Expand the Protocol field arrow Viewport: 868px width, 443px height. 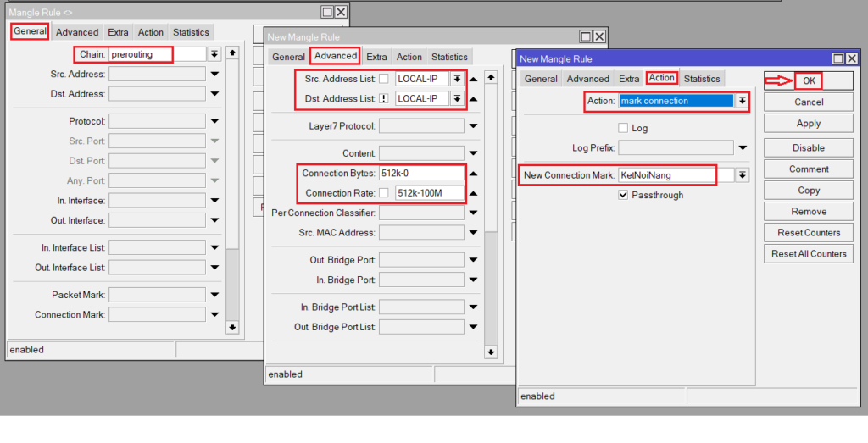tap(214, 121)
